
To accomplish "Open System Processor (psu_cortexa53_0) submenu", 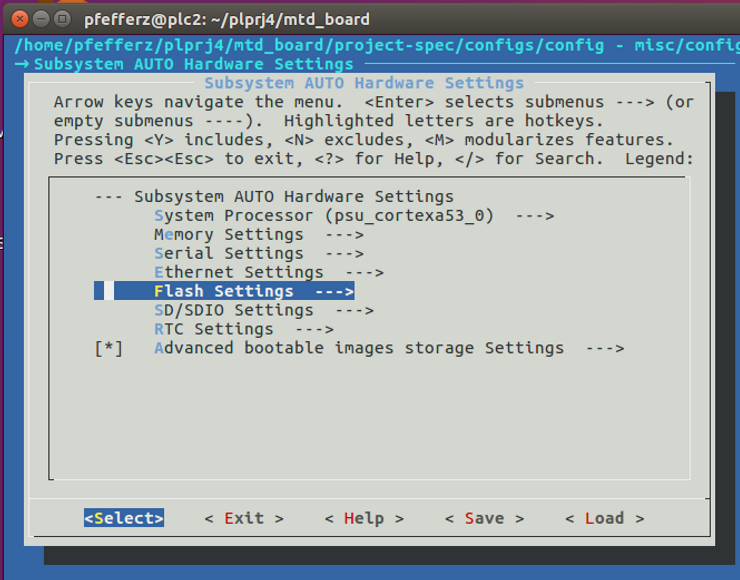I will click(354, 216).
